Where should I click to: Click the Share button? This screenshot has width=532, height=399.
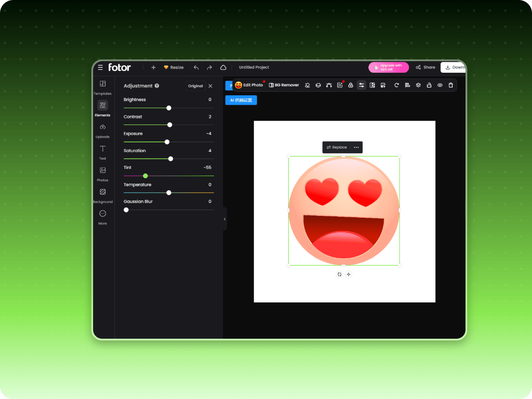pyautogui.click(x=425, y=67)
